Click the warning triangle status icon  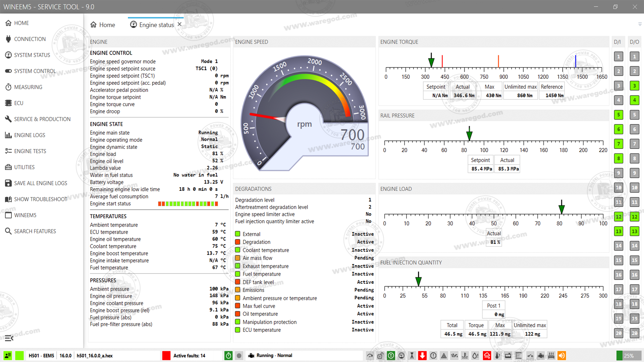pos(444,356)
